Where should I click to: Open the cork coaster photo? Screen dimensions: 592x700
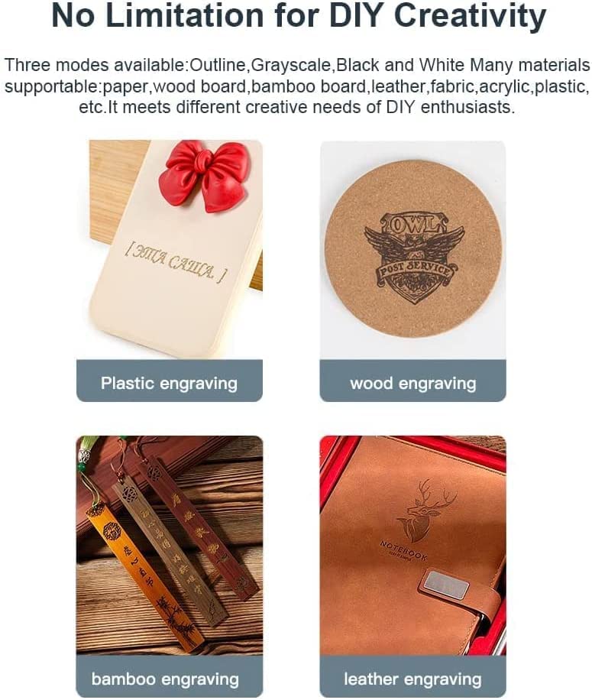pyautogui.click(x=412, y=250)
